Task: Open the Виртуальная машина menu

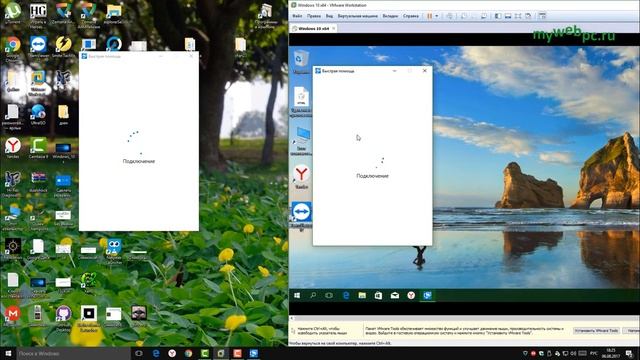Action: (358, 16)
